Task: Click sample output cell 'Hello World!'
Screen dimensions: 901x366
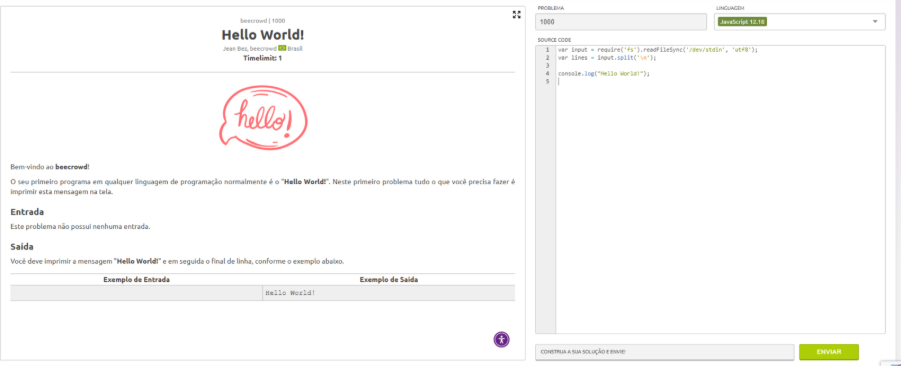Action: coord(388,293)
